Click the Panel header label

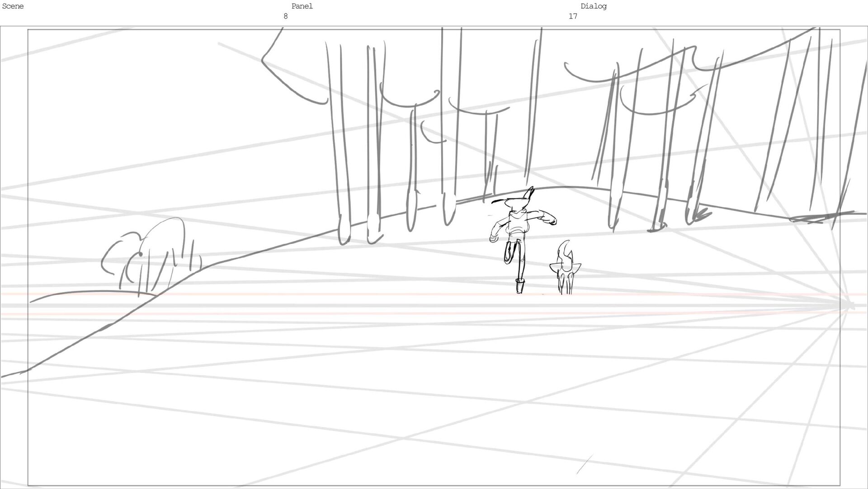coord(302,6)
